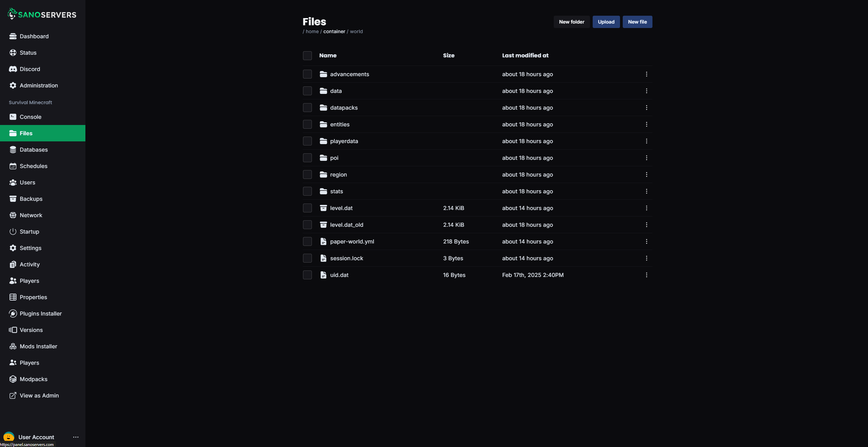Select the advancements folder checkbox
Image resolution: width=868 pixels, height=447 pixels.
click(307, 74)
